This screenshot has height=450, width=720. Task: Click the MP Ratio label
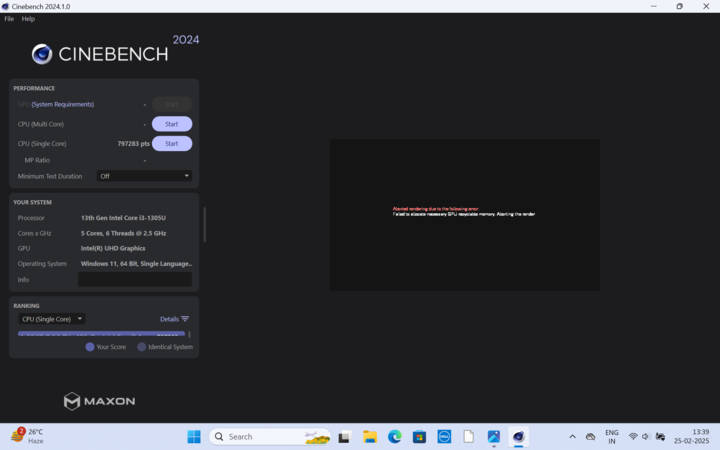[37, 160]
